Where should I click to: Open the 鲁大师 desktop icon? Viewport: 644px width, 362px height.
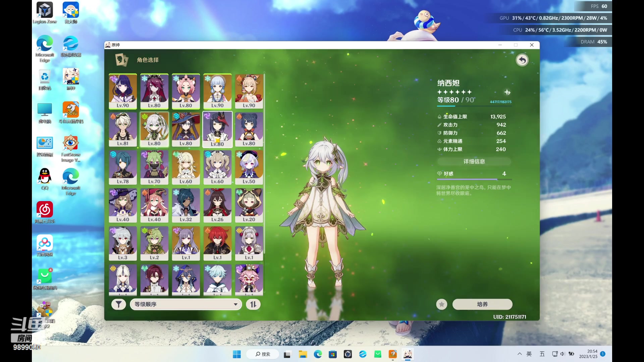click(71, 13)
